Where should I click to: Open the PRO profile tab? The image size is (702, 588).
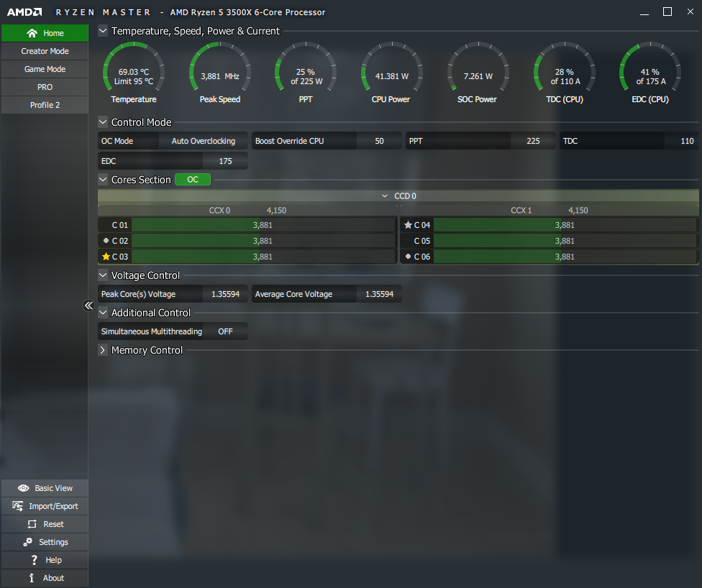pyautogui.click(x=45, y=87)
